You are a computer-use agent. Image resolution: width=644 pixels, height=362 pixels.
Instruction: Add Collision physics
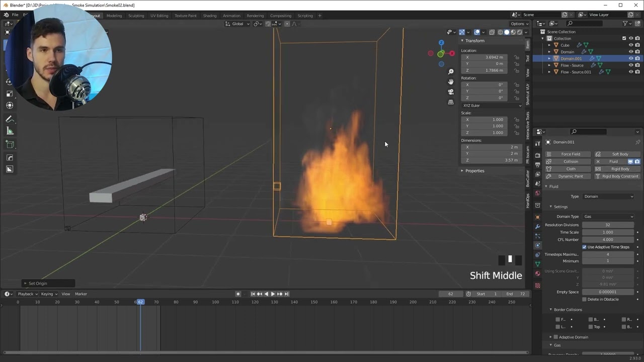[x=568, y=161]
